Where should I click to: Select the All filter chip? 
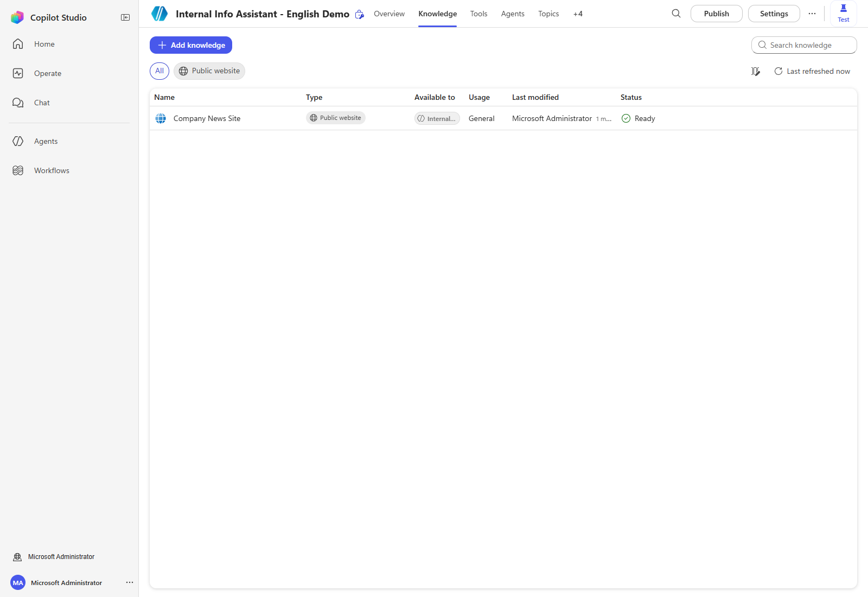tap(159, 71)
